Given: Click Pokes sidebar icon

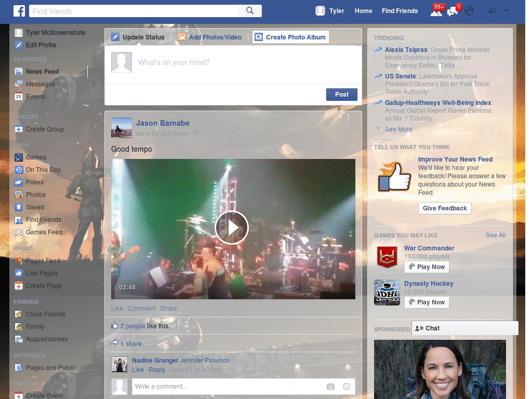Looking at the screenshot, I should 19,182.
